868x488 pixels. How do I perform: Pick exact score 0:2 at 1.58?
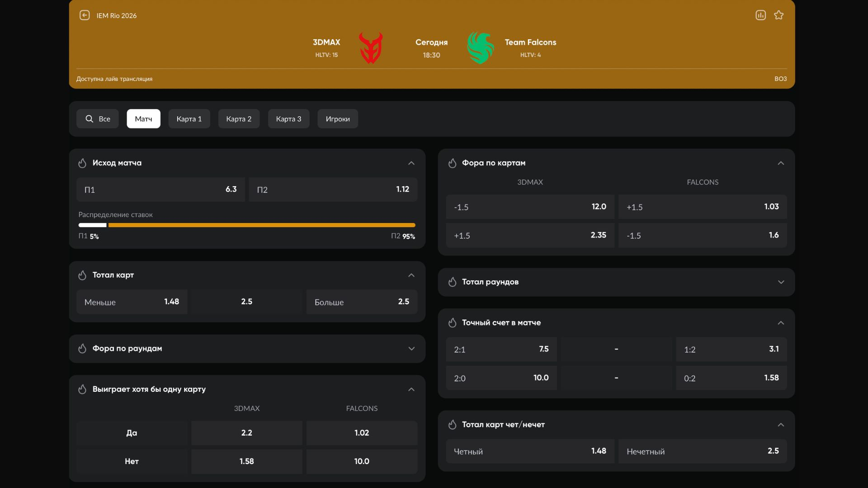coord(731,378)
